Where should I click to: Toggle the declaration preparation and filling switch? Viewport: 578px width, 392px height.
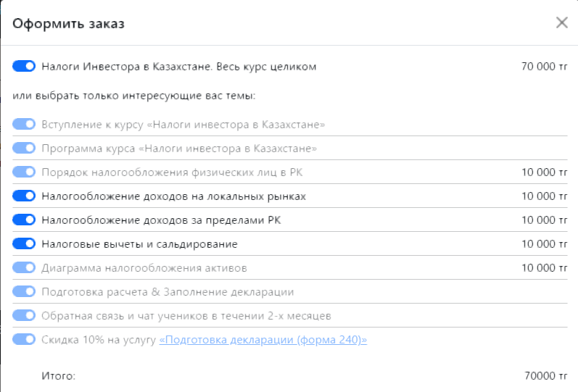(x=24, y=292)
